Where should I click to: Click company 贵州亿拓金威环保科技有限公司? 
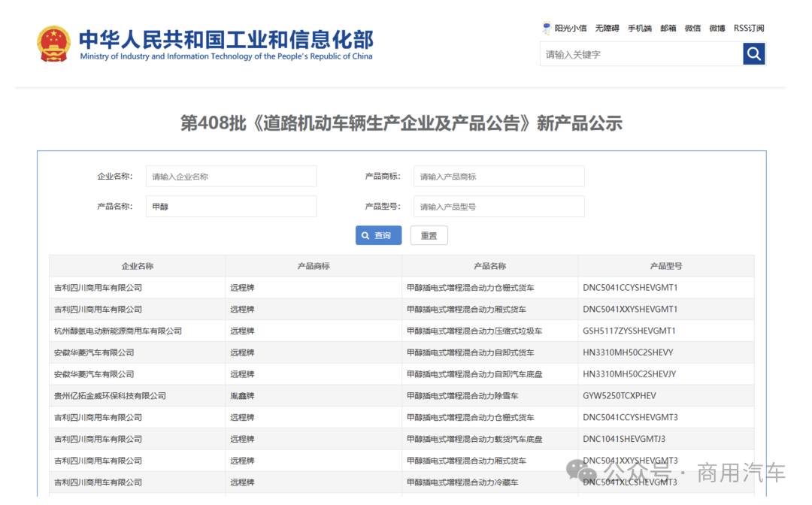110,396
